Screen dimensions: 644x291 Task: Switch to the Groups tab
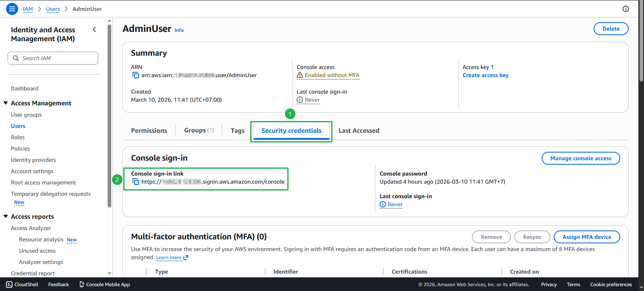click(x=199, y=130)
